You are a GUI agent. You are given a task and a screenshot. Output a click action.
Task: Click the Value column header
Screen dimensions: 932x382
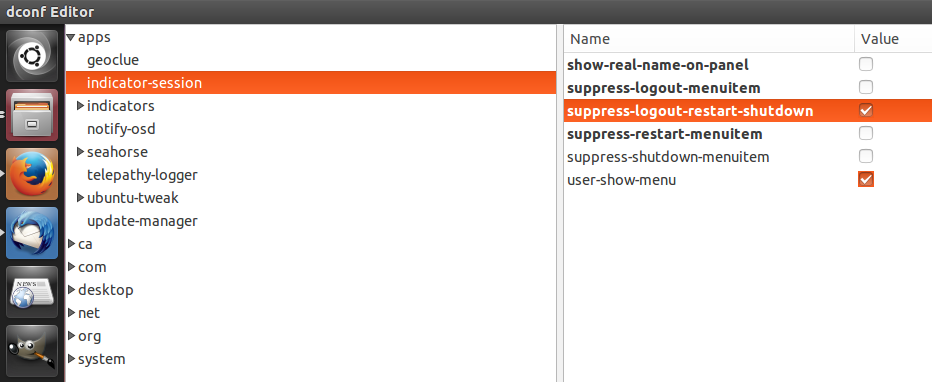(x=893, y=39)
